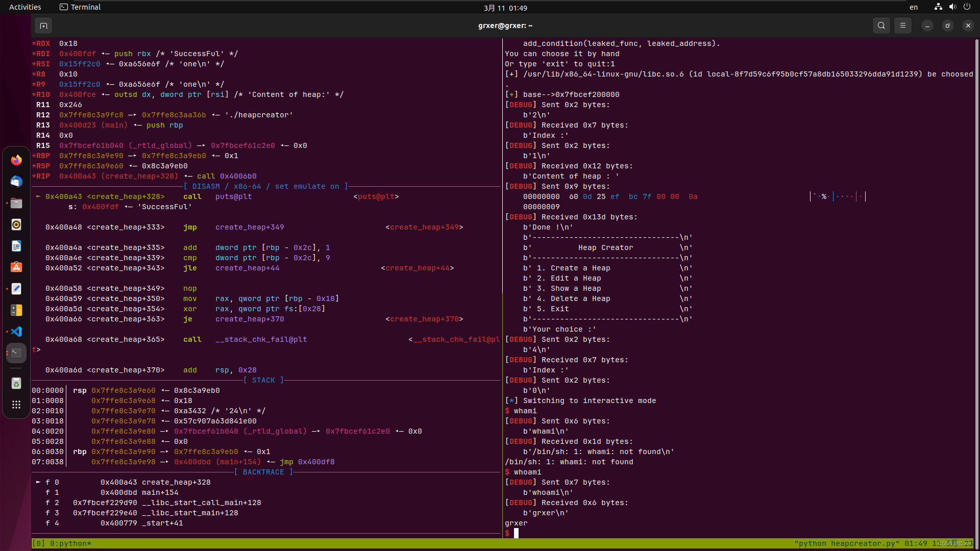This screenshot has height=551, width=980.
Task: Switch keyboard layout via the 'en' indicator
Action: tap(914, 7)
